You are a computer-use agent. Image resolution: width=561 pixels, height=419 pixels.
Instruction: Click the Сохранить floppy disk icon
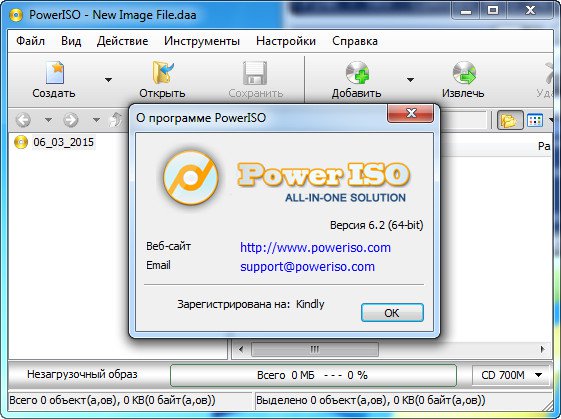pyautogui.click(x=255, y=73)
